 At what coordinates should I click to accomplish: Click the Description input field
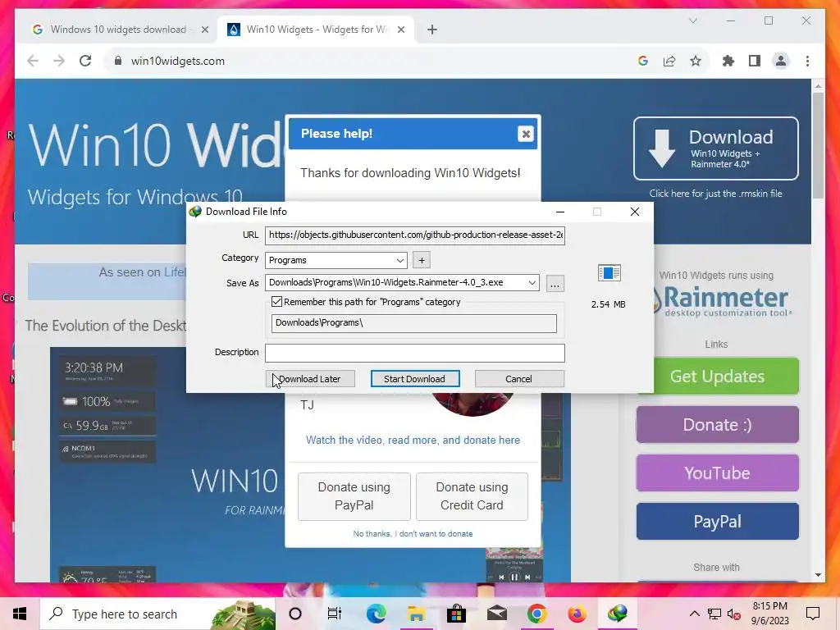pyautogui.click(x=414, y=353)
